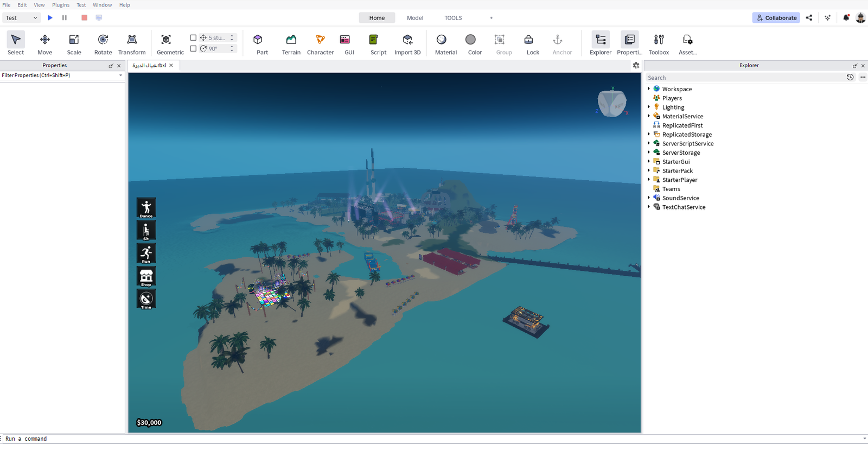Select Teams in Explorer
The width and height of the screenshot is (868, 457).
click(x=671, y=189)
